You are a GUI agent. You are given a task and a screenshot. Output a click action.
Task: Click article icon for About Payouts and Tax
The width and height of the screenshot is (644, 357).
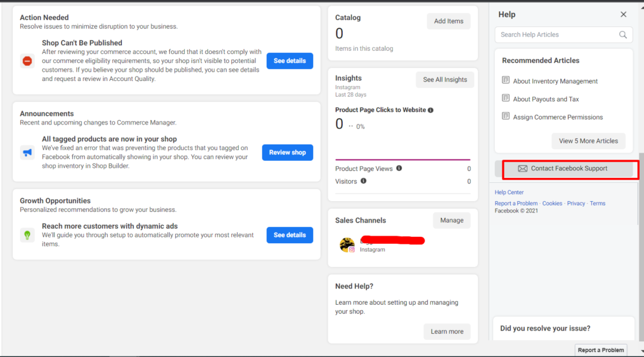coord(506,98)
